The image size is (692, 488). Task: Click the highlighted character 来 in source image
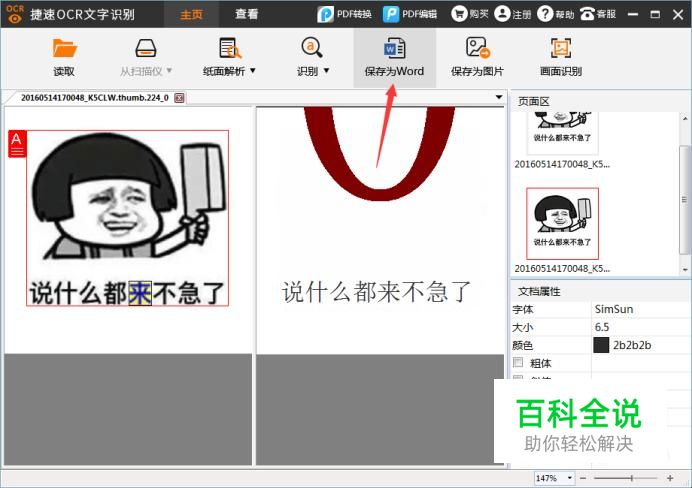(140, 293)
